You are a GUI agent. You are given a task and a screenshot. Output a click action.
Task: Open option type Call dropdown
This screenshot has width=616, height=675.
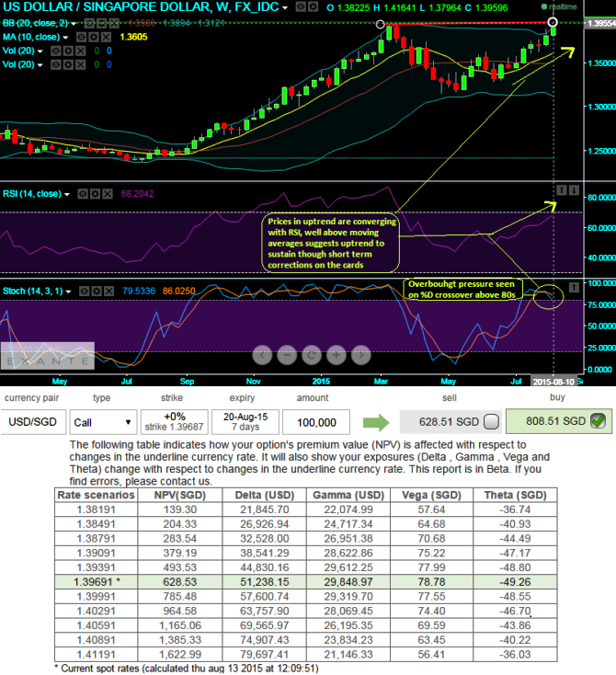[x=103, y=422]
